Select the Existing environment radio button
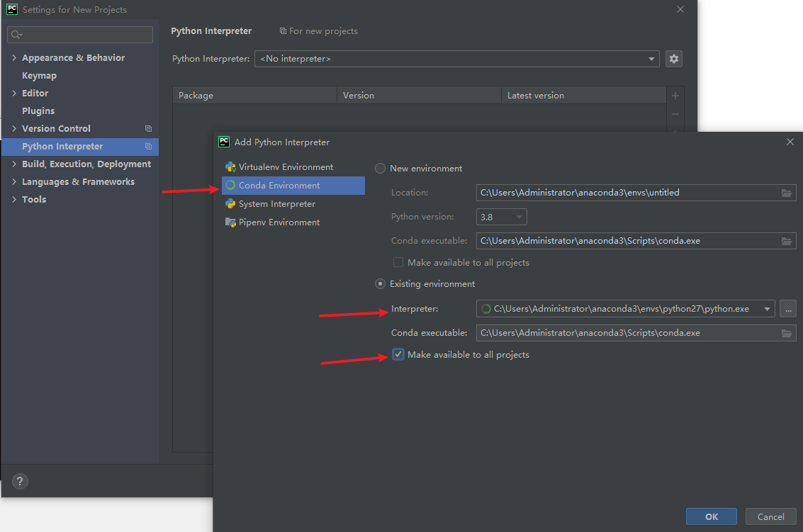The width and height of the screenshot is (803, 532). 381,284
